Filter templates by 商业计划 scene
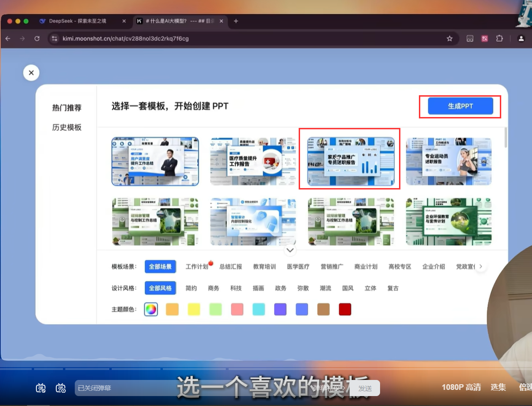Viewport: 532px width, 406px height. pos(366,266)
